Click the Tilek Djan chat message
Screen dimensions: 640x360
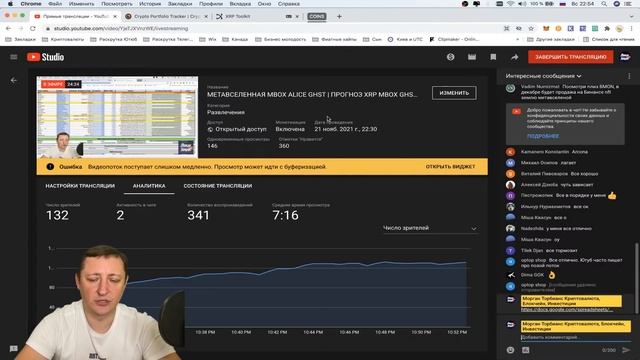549,250
